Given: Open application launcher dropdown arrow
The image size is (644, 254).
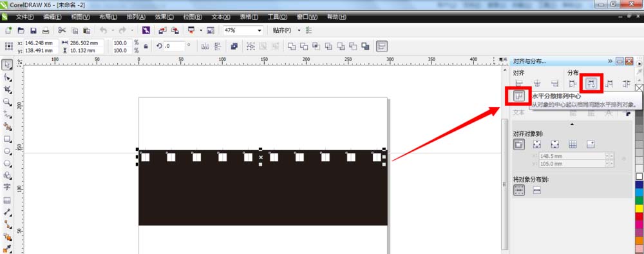Looking at the screenshot, I should (x=201, y=30).
